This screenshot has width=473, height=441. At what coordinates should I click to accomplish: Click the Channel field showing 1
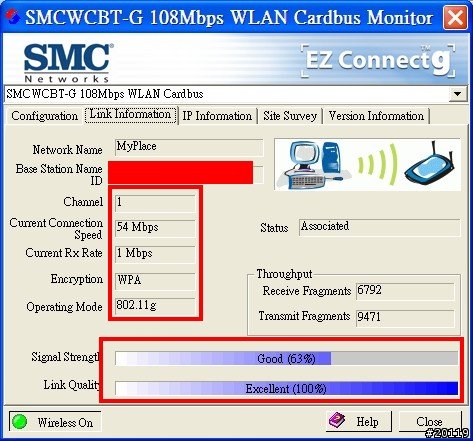[155, 203]
